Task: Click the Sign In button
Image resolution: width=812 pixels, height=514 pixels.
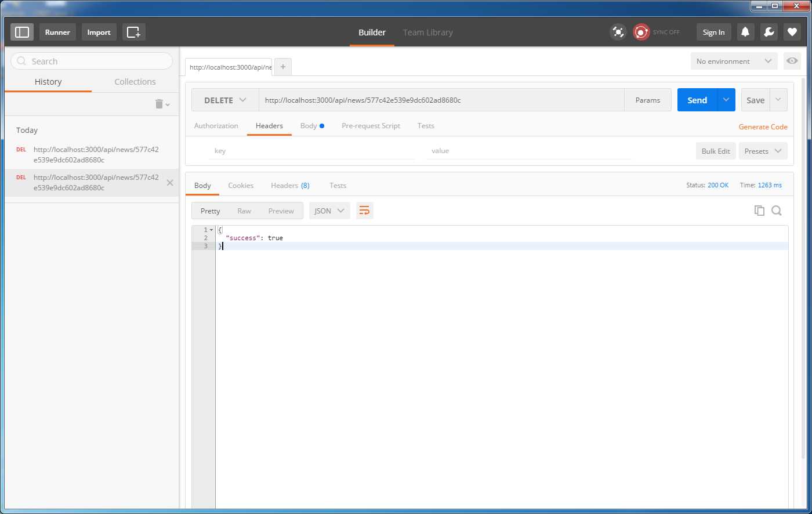Action: tap(713, 32)
